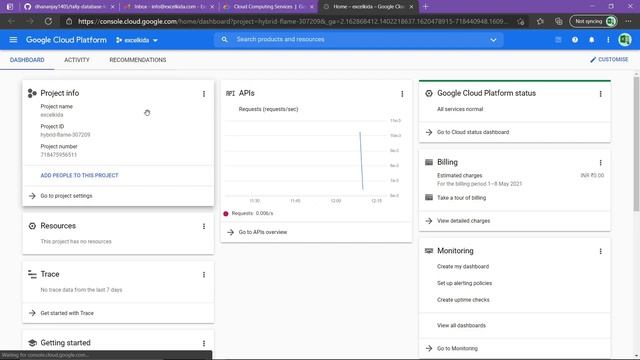Viewport: 640px width, 360px height.
Task: Click the site info lock icon
Action: [69, 21]
